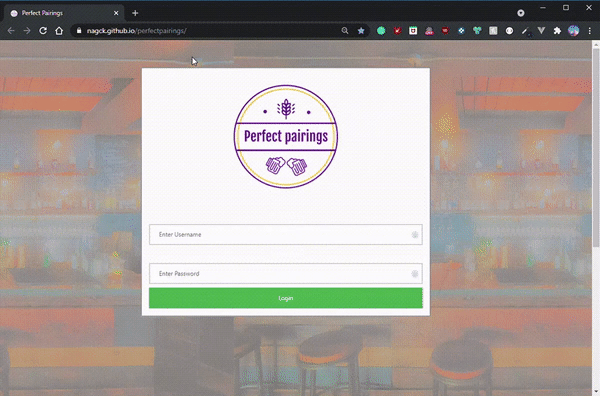Open the grey hat extension icon
This screenshot has height=396, width=600.
429,31
